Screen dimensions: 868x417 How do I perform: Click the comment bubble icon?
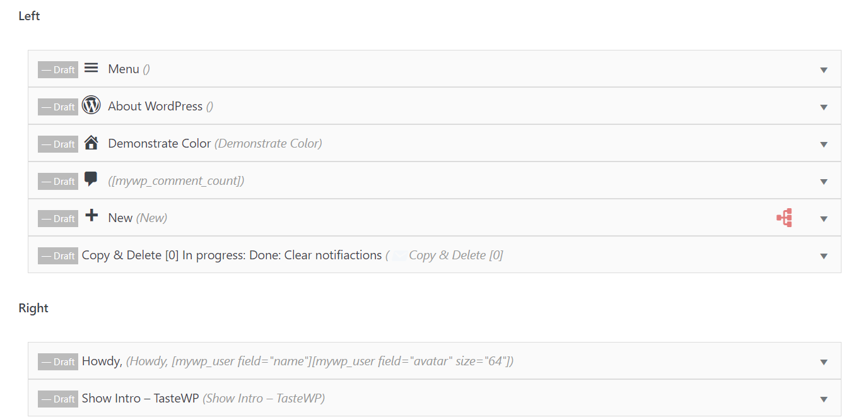pos(91,180)
